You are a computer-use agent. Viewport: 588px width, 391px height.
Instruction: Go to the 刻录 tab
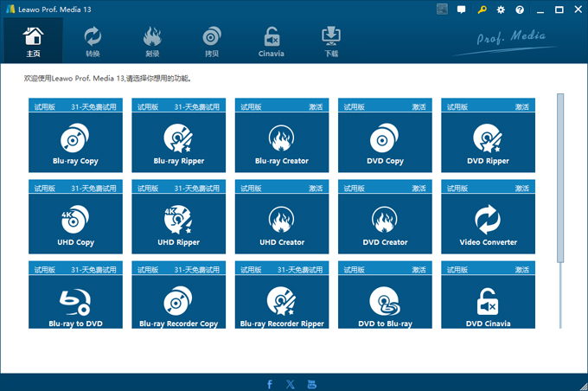click(152, 41)
